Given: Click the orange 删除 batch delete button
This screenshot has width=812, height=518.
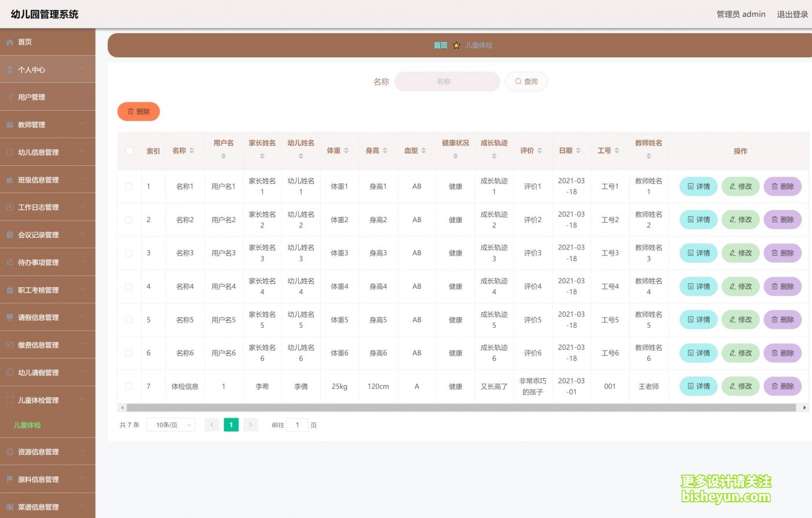Looking at the screenshot, I should pos(139,111).
